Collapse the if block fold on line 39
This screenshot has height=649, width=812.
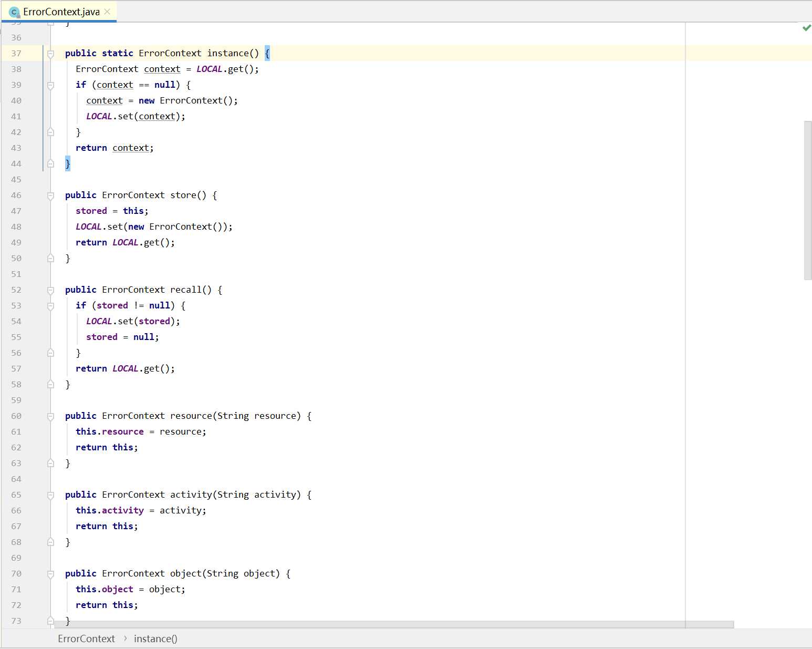click(51, 85)
